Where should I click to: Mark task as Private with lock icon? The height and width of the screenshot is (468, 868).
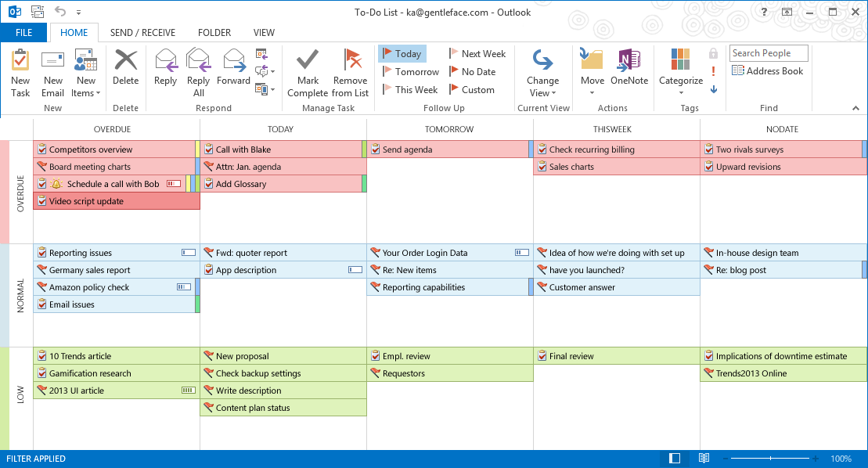coord(714,53)
